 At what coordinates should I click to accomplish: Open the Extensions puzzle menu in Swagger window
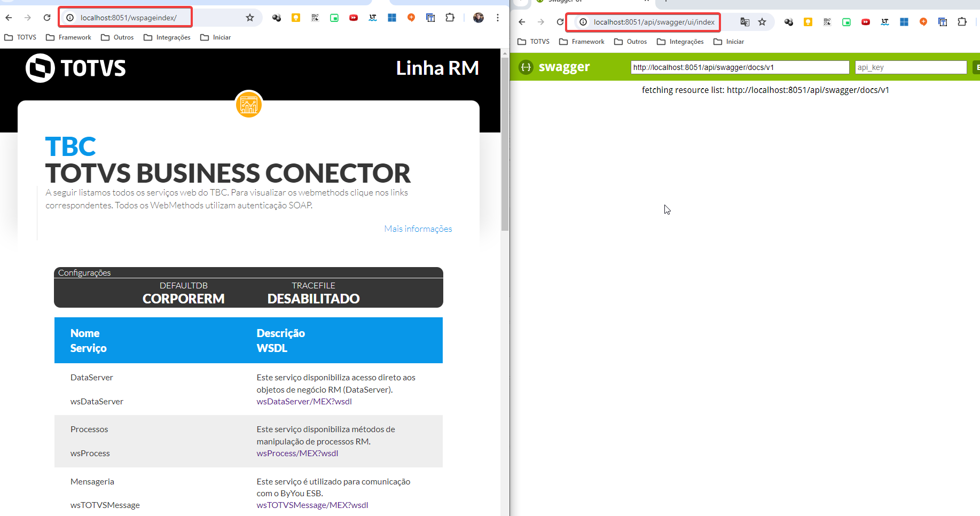point(962,22)
